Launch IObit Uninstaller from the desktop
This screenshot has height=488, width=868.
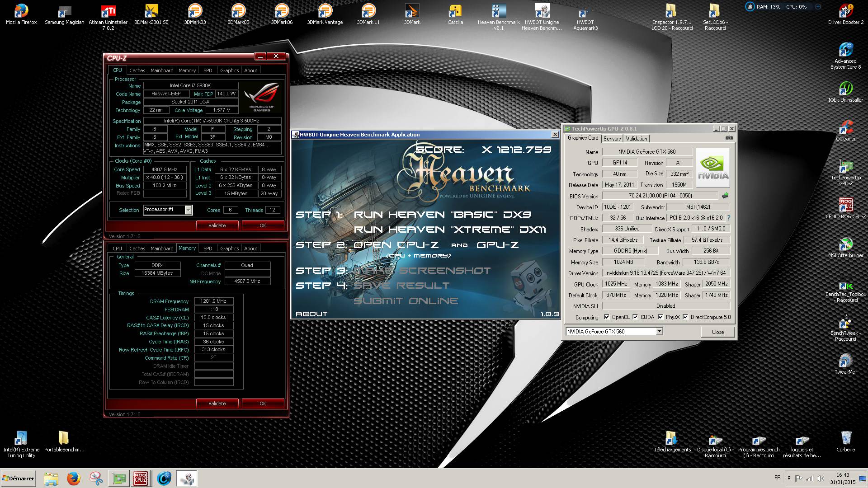(x=845, y=92)
